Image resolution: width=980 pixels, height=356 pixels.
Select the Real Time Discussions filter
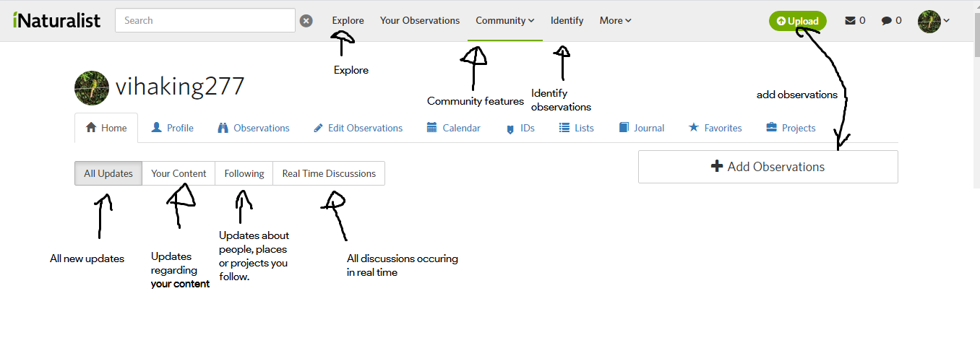(x=329, y=173)
